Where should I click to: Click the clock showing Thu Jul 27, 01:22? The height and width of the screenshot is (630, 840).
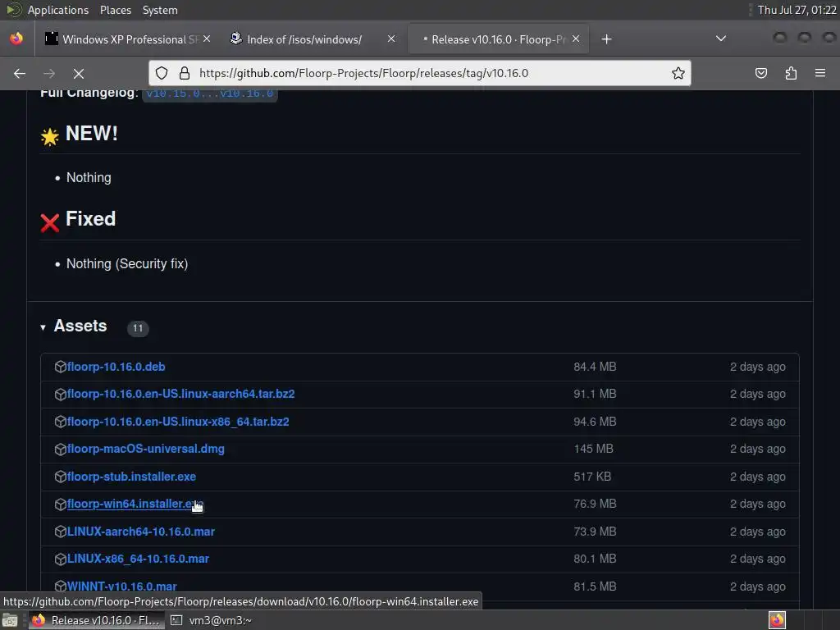[x=797, y=10]
